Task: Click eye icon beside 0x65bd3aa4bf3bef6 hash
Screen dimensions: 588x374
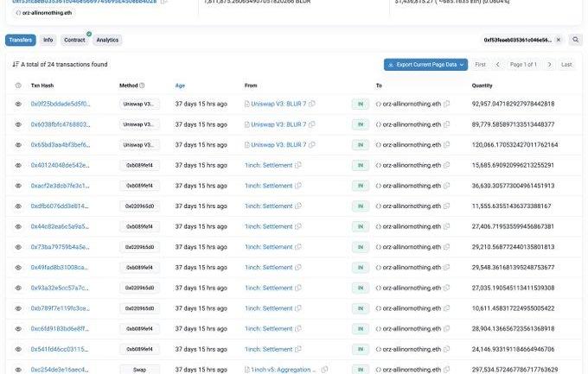Action: coord(18,144)
